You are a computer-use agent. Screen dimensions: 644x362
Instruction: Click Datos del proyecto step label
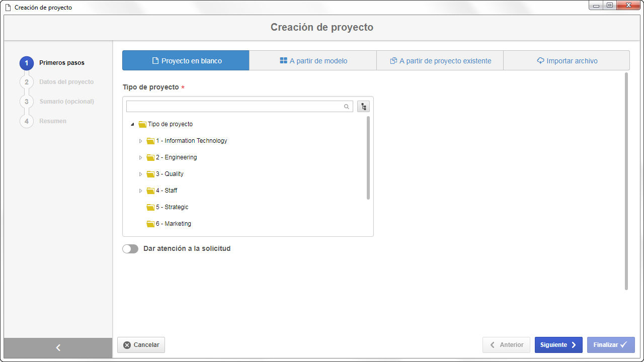pos(66,82)
